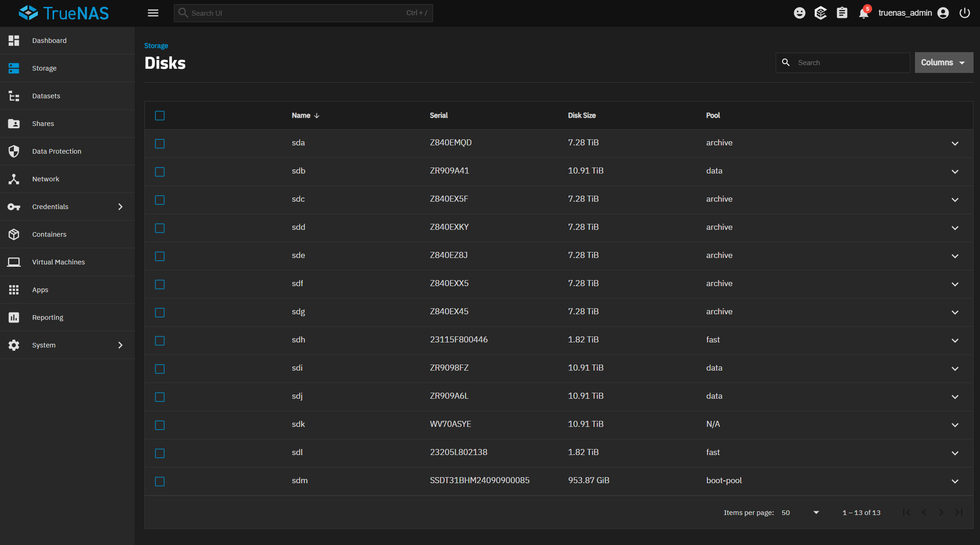Open the jobs clipboard icon
This screenshot has width=980, height=545.
842,13
